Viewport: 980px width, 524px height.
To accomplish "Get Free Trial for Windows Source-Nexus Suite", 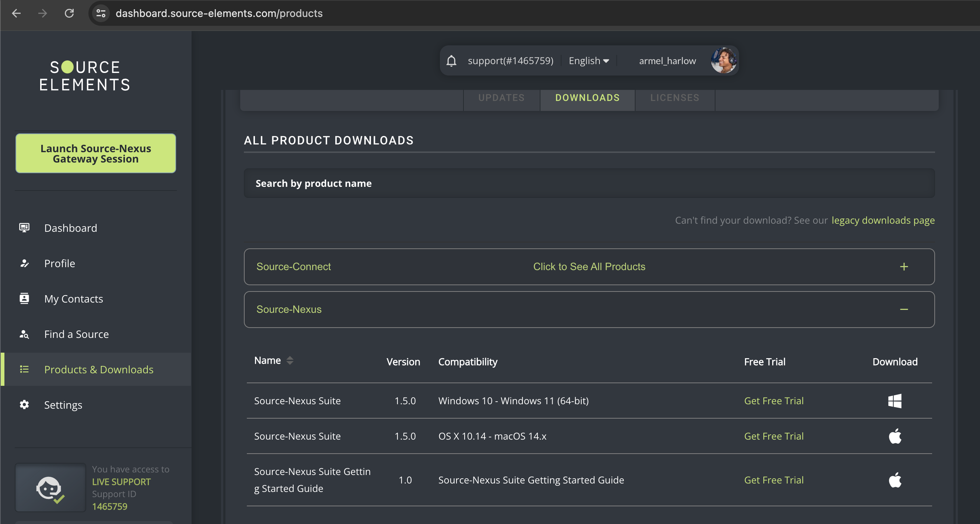I will (x=773, y=401).
